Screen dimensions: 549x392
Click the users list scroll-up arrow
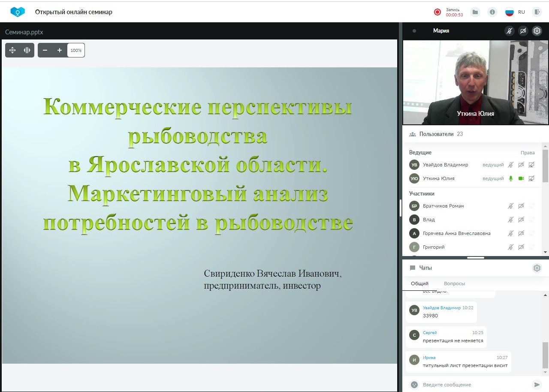(545, 146)
